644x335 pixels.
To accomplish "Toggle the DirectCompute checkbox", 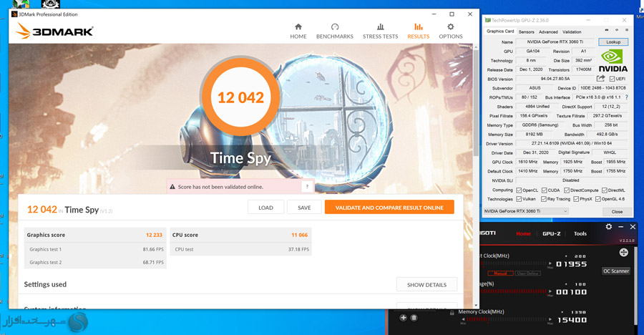I will [x=567, y=190].
